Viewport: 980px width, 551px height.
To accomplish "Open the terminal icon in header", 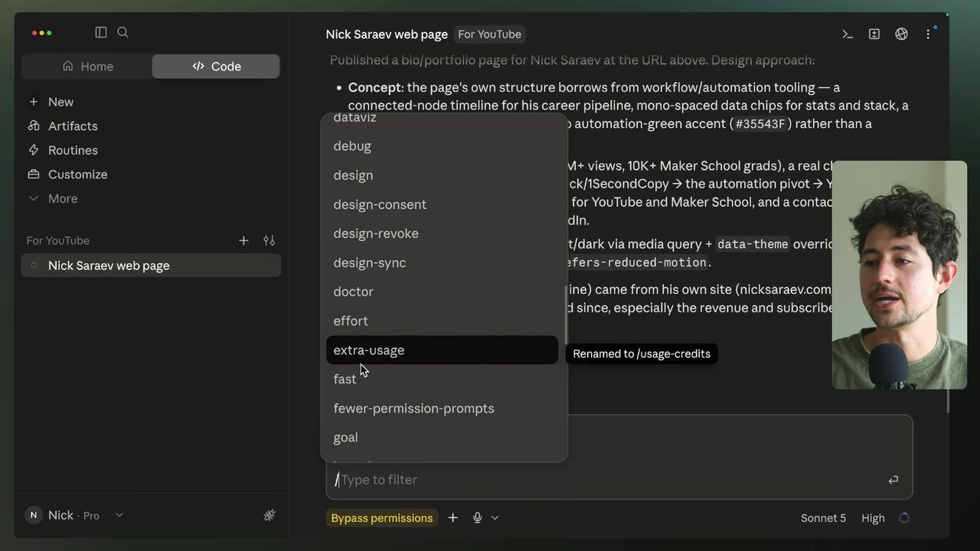I will pyautogui.click(x=848, y=34).
